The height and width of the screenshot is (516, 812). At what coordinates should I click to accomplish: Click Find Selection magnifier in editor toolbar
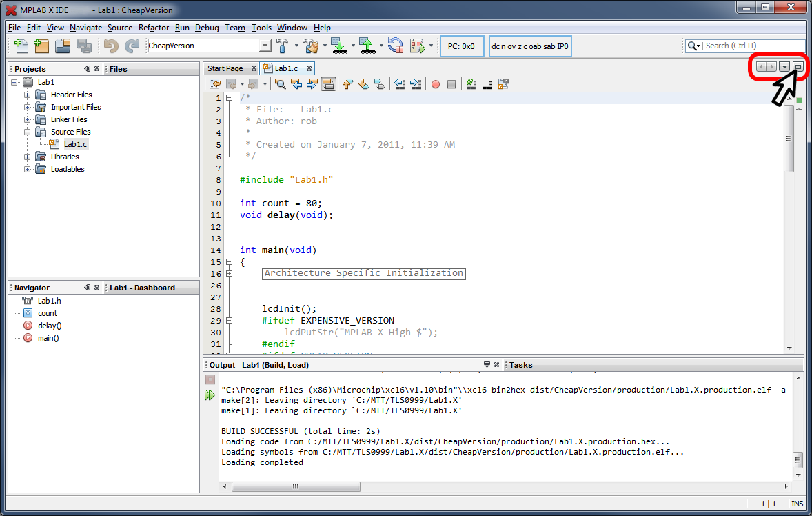point(281,84)
